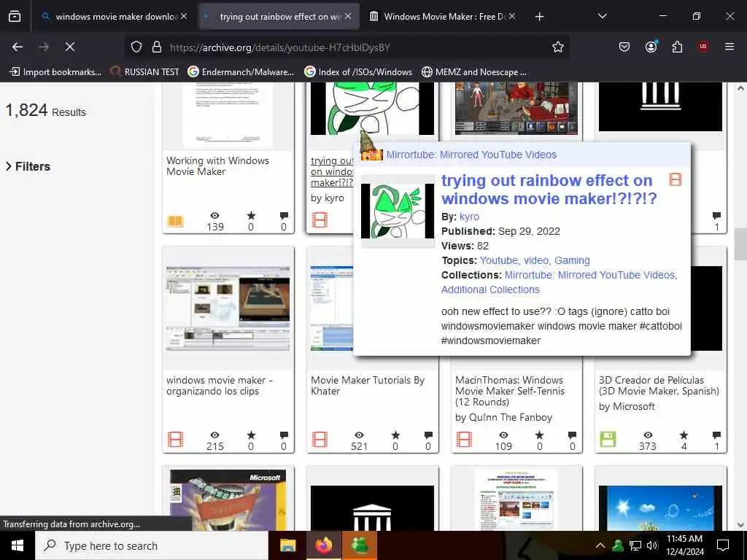The height and width of the screenshot is (560, 747).
Task: Show site security via the padlock icon
Action: [157, 47]
